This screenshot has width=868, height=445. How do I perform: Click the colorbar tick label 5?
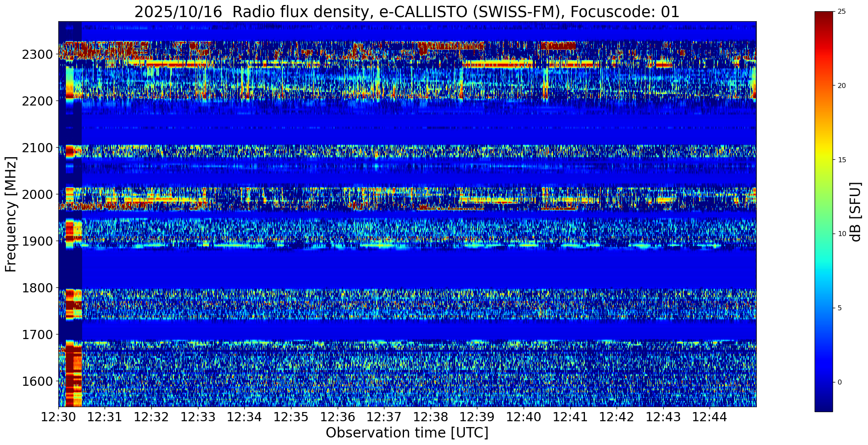[x=840, y=308]
